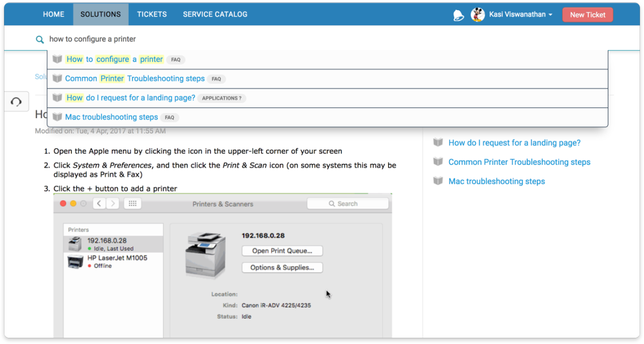Click the book icon beside 'Common Printer Troubleshooting steps' in sidebar

coord(438,162)
